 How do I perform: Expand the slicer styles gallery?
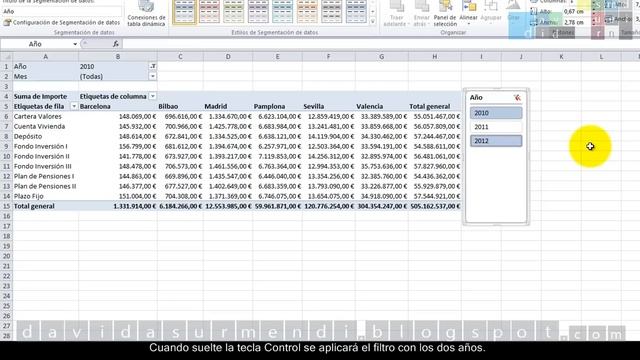pos(373,22)
